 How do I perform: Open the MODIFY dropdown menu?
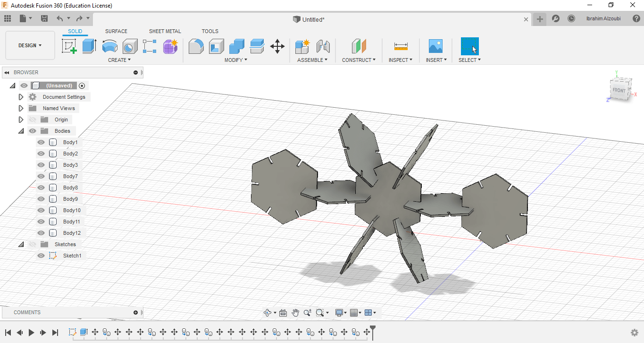click(236, 60)
